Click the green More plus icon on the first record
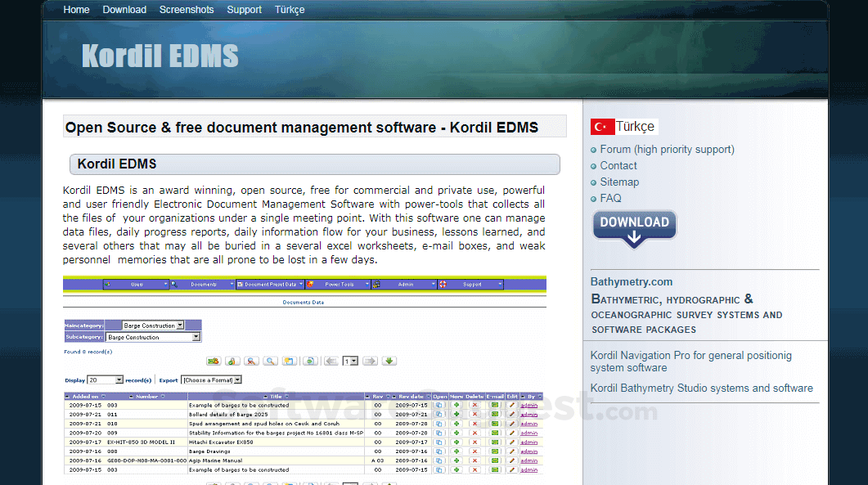This screenshot has width=868, height=485. pos(456,403)
